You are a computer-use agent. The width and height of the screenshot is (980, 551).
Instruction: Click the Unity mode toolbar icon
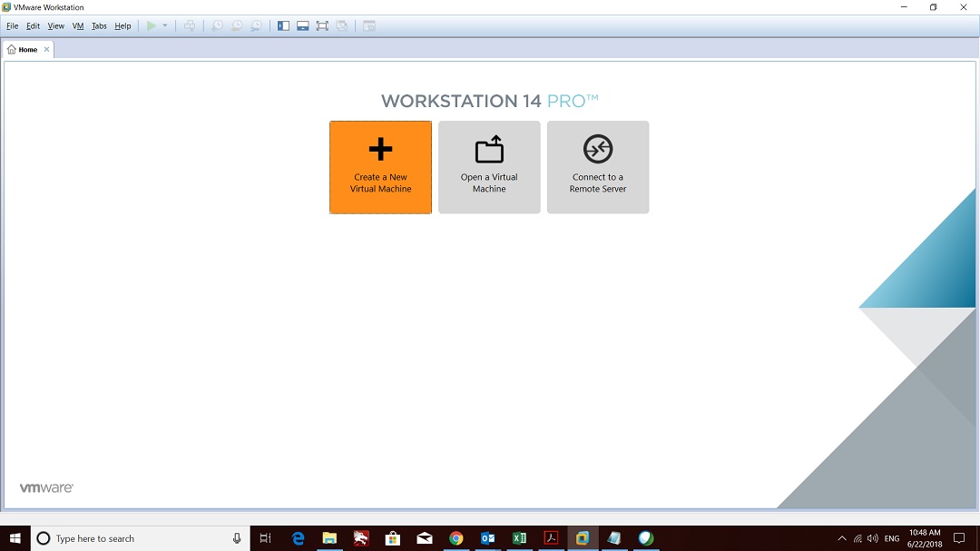tap(342, 25)
